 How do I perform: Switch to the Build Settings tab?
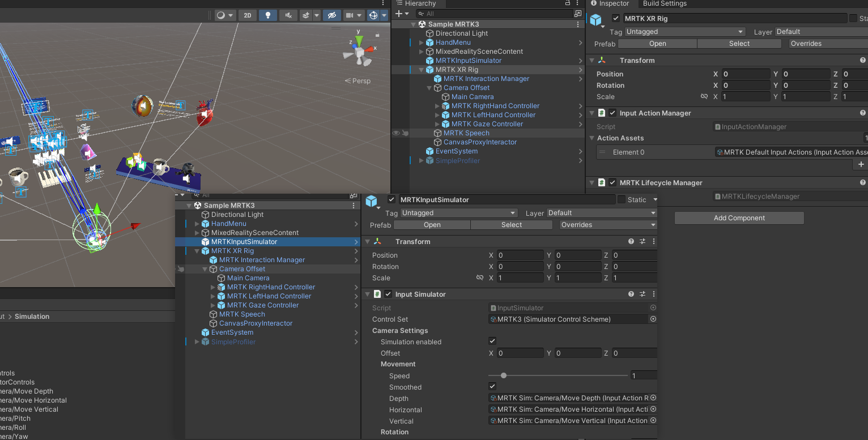(665, 4)
